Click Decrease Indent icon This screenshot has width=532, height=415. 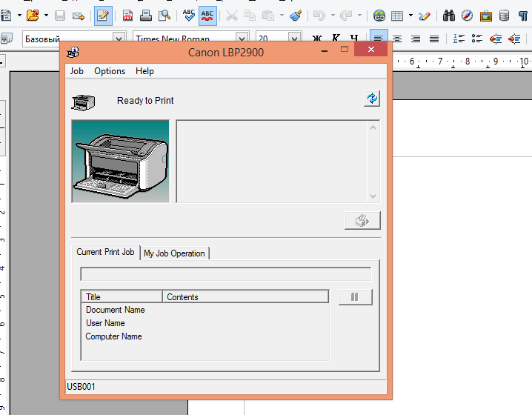(x=496, y=39)
